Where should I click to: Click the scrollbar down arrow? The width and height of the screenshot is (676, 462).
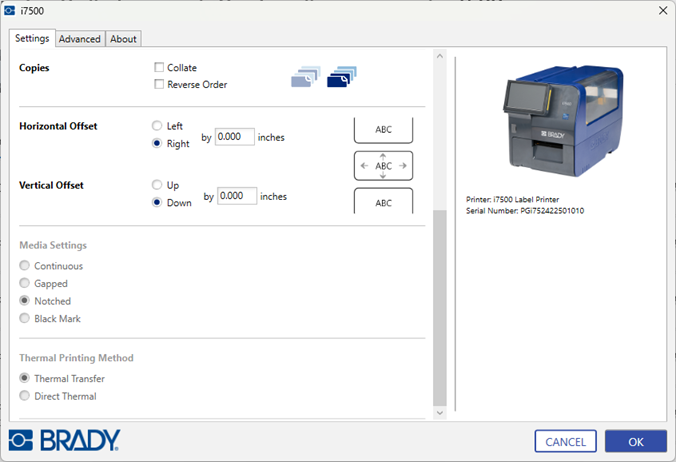[x=440, y=413]
